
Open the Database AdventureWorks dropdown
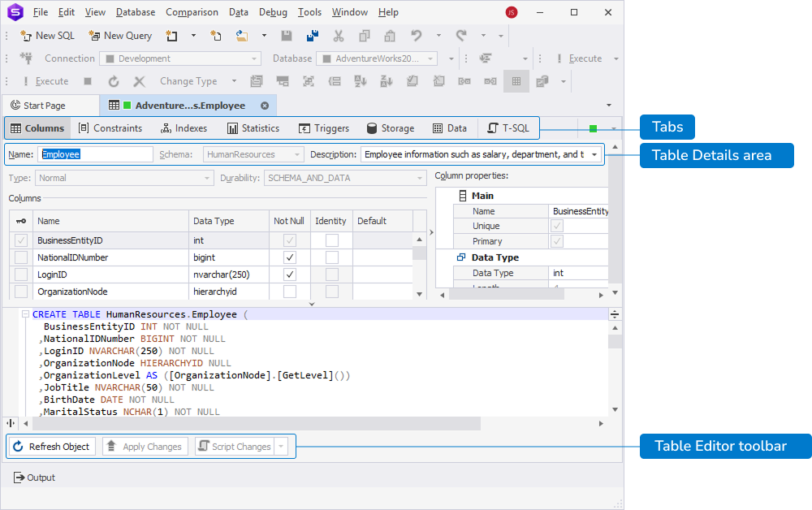378,58
